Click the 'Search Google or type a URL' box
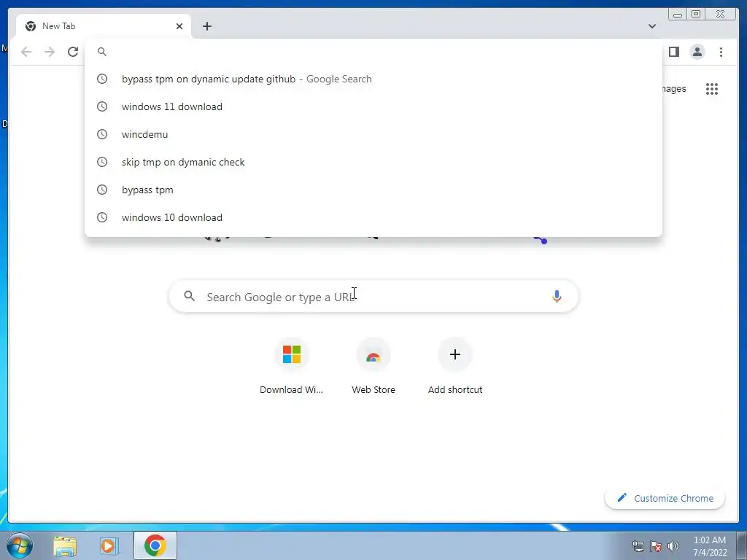The height and width of the screenshot is (560, 747). coord(373,296)
